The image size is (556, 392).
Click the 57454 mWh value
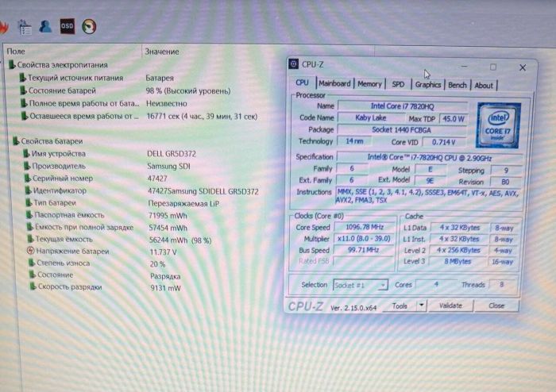tap(168, 228)
